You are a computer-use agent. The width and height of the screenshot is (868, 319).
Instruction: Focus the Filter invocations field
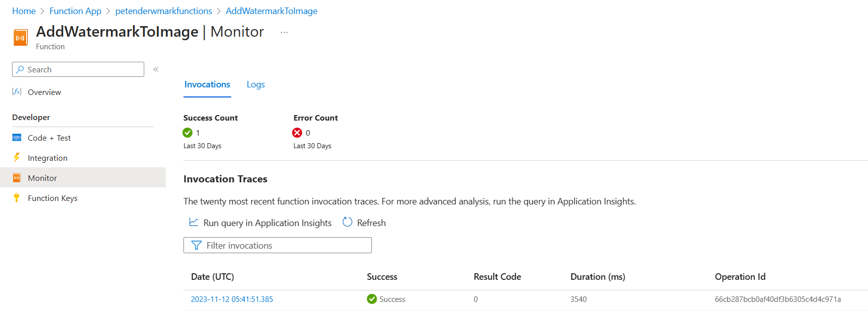[277, 245]
